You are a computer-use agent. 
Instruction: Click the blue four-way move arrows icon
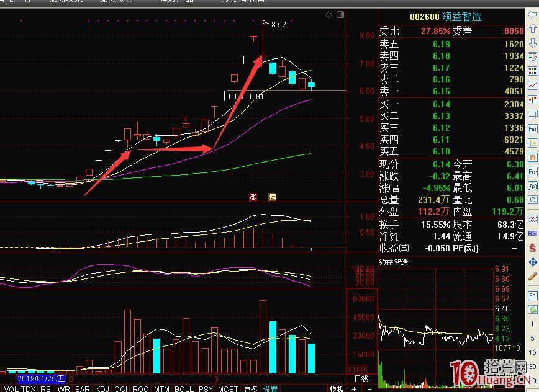[x=533, y=262]
